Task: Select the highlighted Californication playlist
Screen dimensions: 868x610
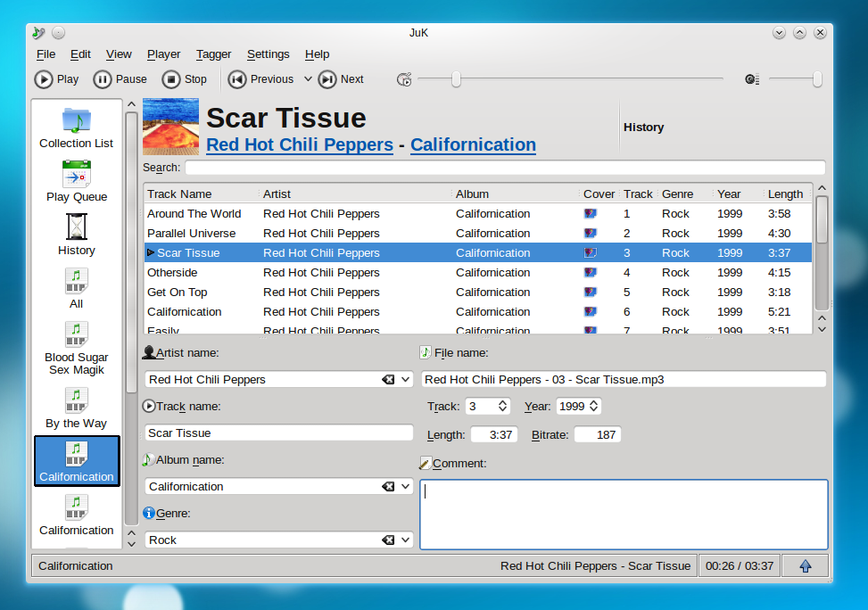Action: click(77, 461)
